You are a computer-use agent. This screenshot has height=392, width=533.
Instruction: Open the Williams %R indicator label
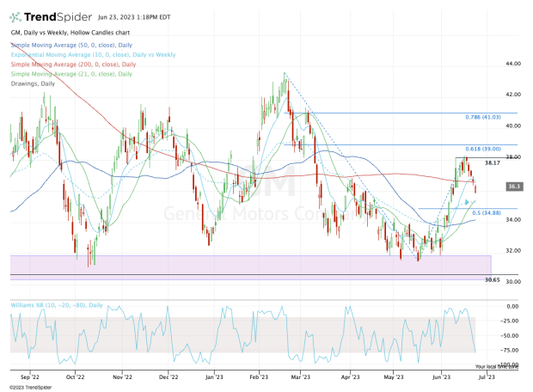click(x=55, y=305)
